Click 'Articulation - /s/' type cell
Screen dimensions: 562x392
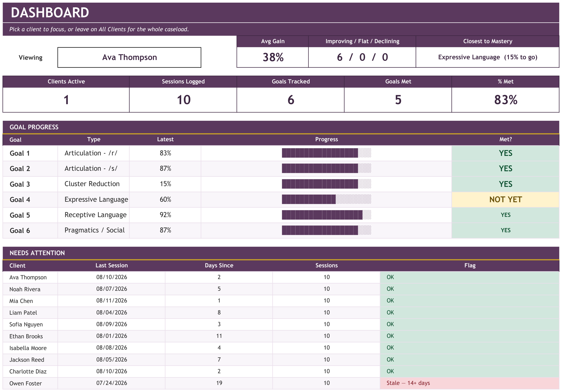[93, 169]
